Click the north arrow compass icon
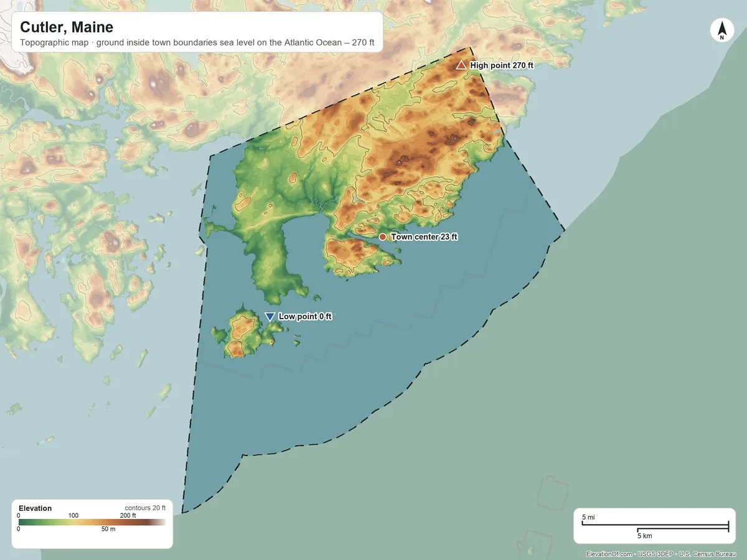Image resolution: width=747 pixels, height=560 pixels. pos(721,30)
